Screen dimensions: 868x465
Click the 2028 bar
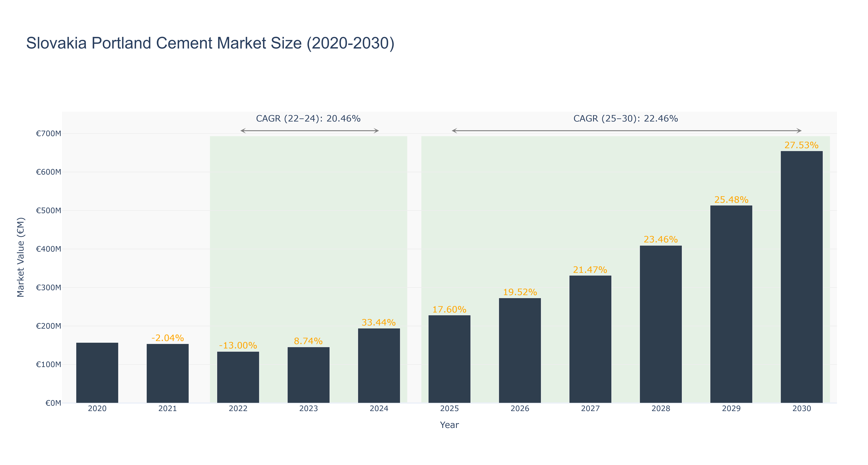[660, 324]
